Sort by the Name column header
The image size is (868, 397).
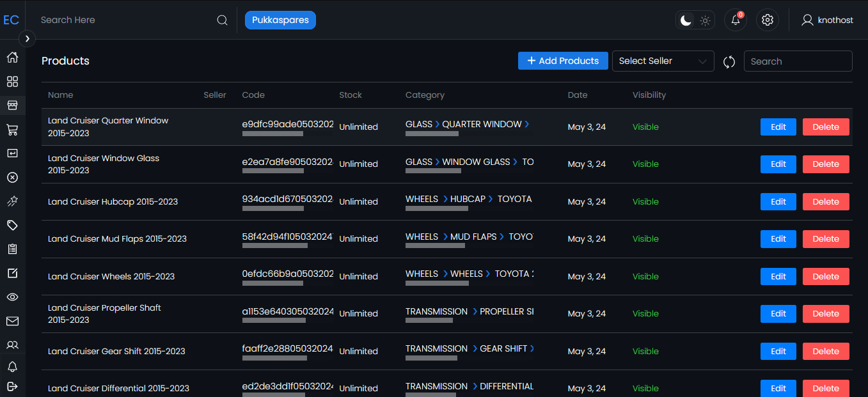pyautogui.click(x=61, y=95)
